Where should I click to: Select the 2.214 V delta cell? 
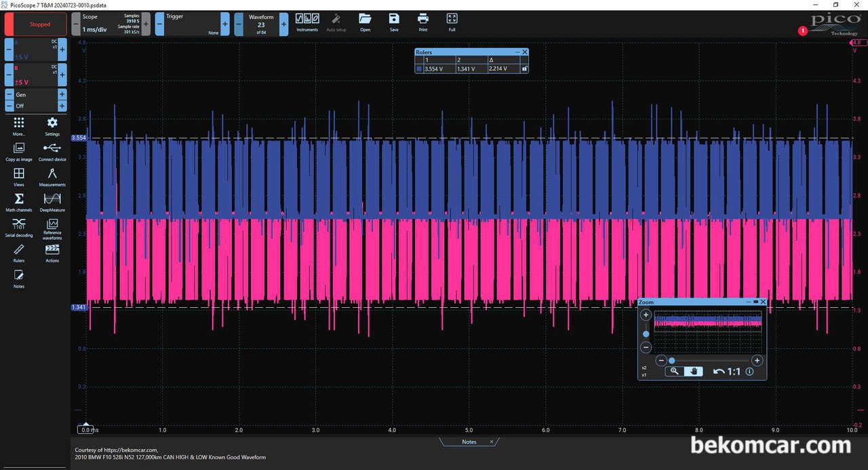pos(503,68)
